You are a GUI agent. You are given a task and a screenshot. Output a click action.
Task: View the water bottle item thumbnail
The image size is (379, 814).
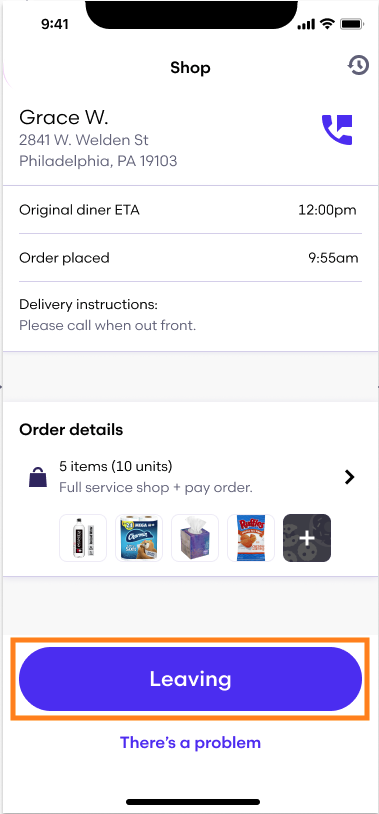tap(83, 538)
